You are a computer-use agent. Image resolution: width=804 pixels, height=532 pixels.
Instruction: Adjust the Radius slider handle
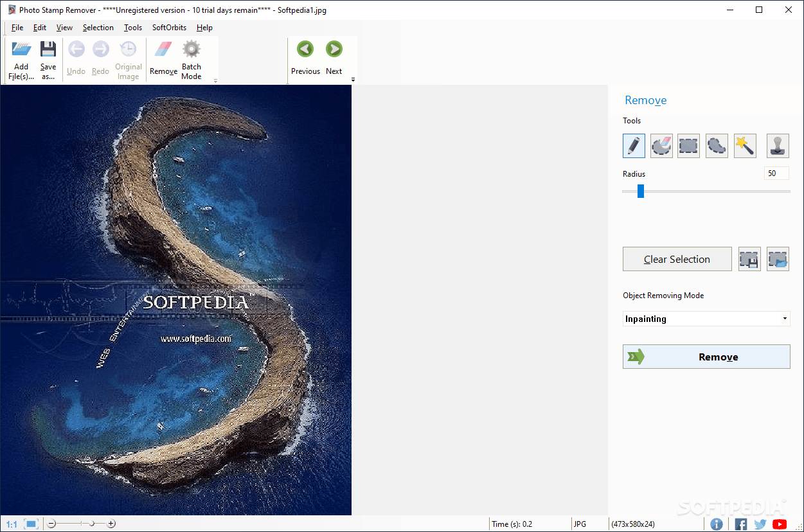[x=640, y=191]
